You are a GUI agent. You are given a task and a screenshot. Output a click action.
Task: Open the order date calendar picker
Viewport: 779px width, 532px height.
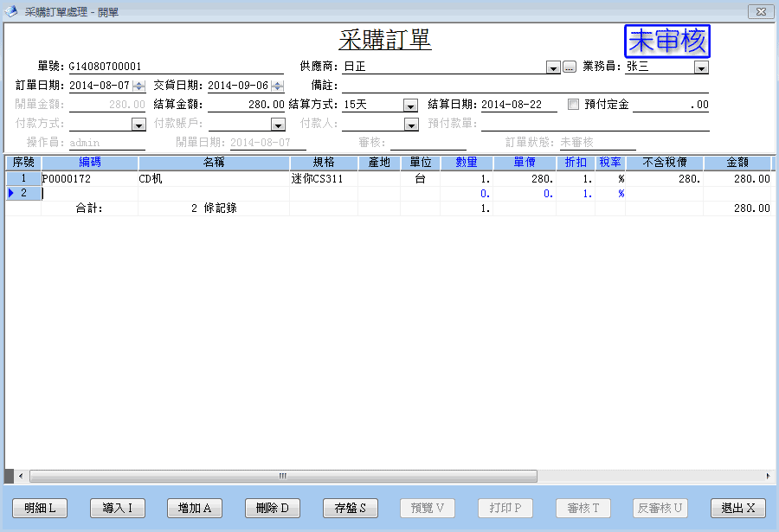pos(138,86)
